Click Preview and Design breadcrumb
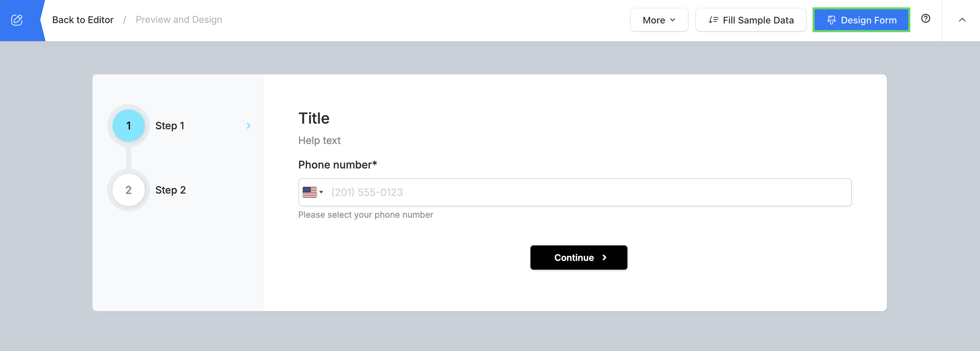The width and height of the screenshot is (980, 351). (x=179, y=20)
